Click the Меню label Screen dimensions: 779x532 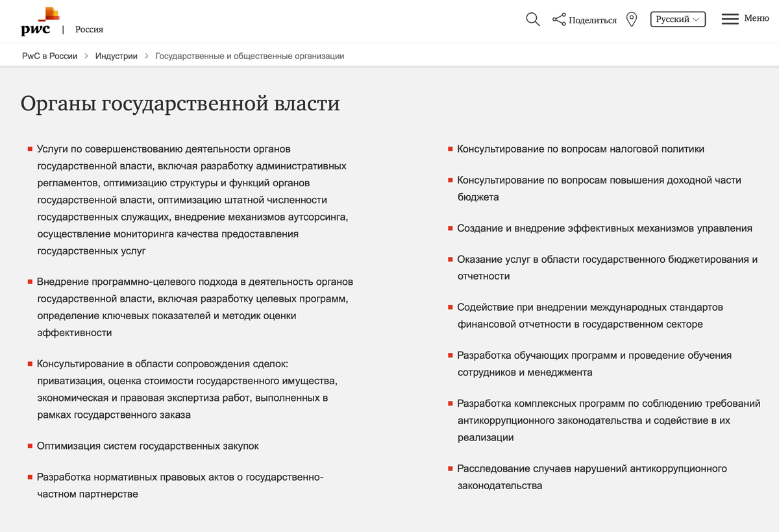(757, 18)
